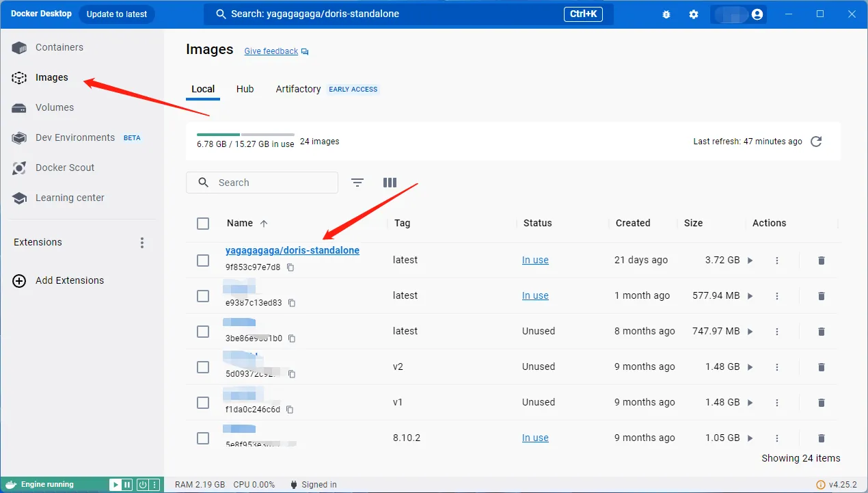Switch to the Hub tab
The image size is (868, 493).
[245, 89]
